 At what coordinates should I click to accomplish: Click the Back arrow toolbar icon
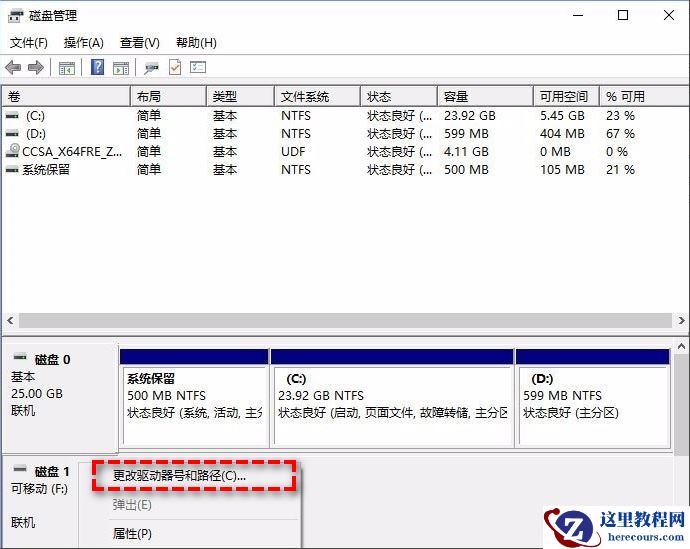point(13,68)
